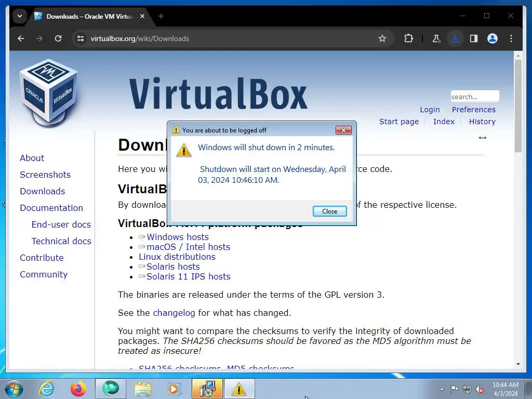Image resolution: width=532 pixels, height=399 pixels.
Task: Open the Linux distributions link
Action: [177, 257]
